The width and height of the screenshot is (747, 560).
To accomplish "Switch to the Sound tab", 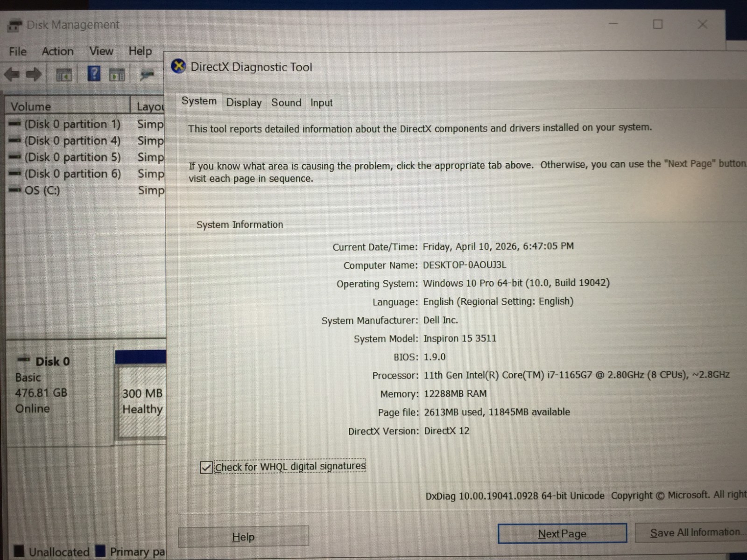I will point(286,103).
